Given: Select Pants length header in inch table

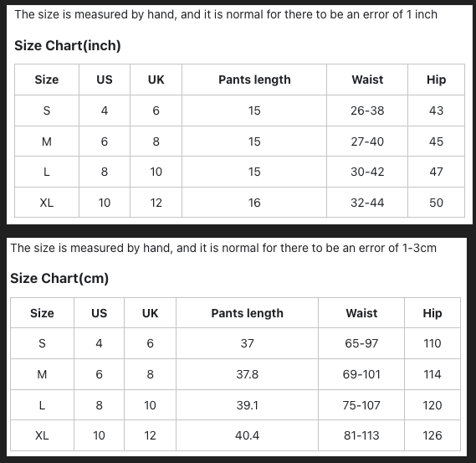Looking at the screenshot, I should pos(254,80).
